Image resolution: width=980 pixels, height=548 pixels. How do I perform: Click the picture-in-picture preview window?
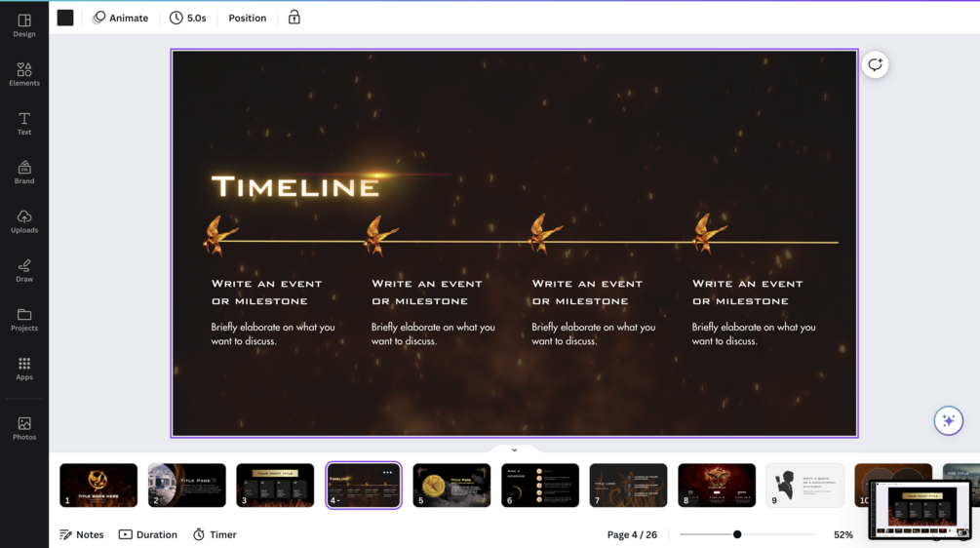(921, 509)
